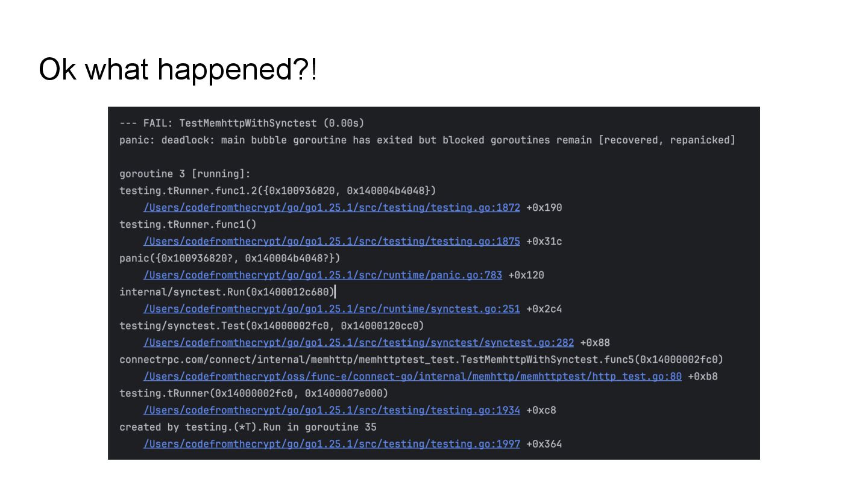Follow the runtime/panic.go:783 link
The image size is (868, 488).
322,275
